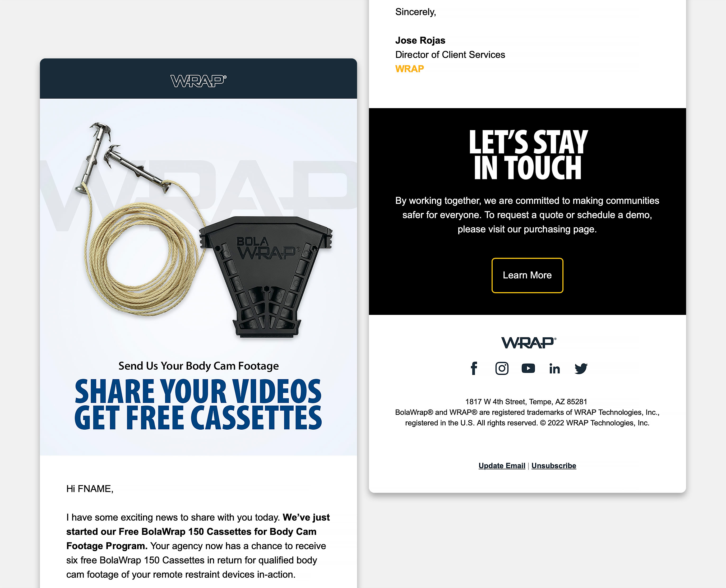The image size is (726, 588).
Task: Click the dark WRAP logo in footer
Action: (x=529, y=343)
